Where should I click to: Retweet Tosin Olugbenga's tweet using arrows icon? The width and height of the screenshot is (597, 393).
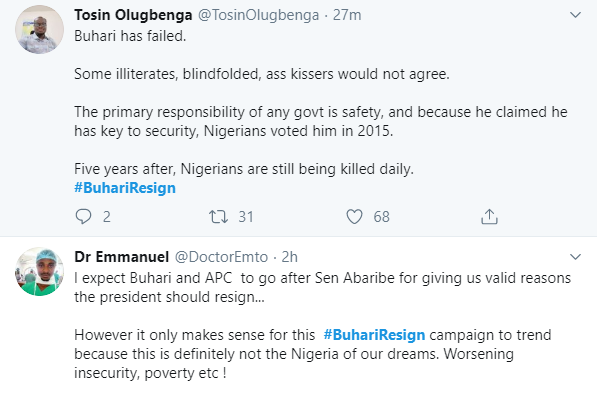[219, 216]
